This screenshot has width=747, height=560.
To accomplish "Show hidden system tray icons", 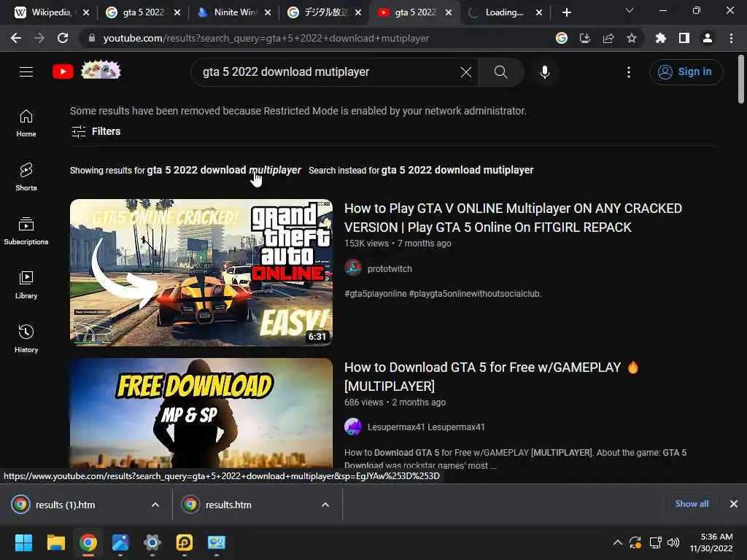I will (617, 542).
